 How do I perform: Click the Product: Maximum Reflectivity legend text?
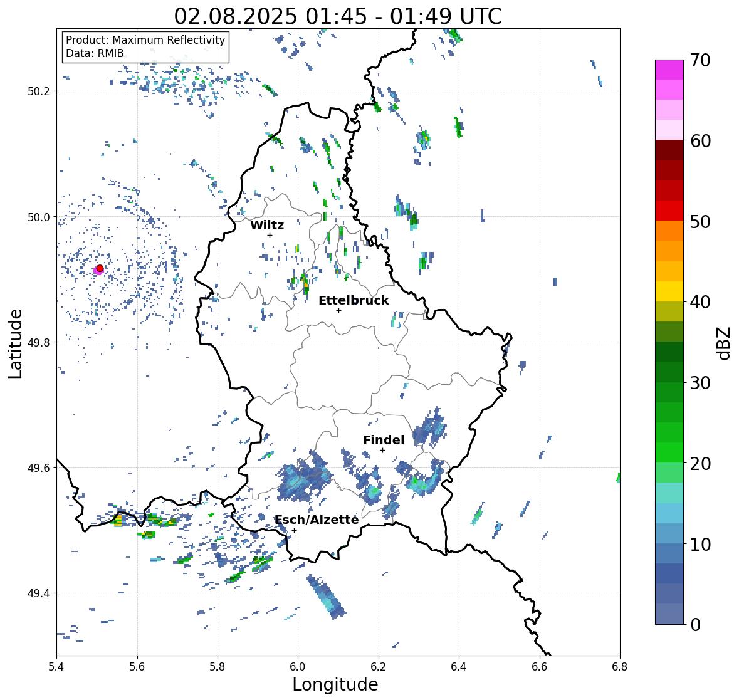145,40
